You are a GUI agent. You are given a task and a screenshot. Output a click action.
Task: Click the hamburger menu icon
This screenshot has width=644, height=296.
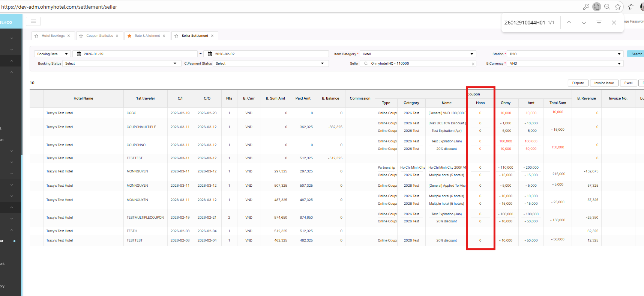[33, 21]
